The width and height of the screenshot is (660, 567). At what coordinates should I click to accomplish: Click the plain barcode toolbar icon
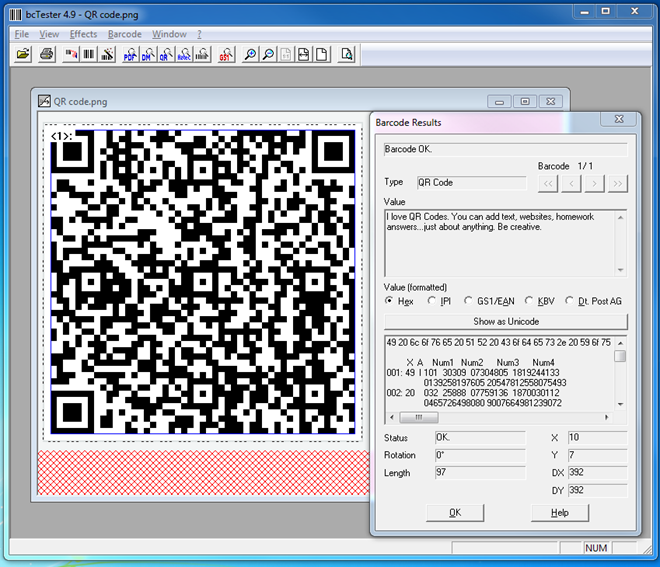point(89,54)
